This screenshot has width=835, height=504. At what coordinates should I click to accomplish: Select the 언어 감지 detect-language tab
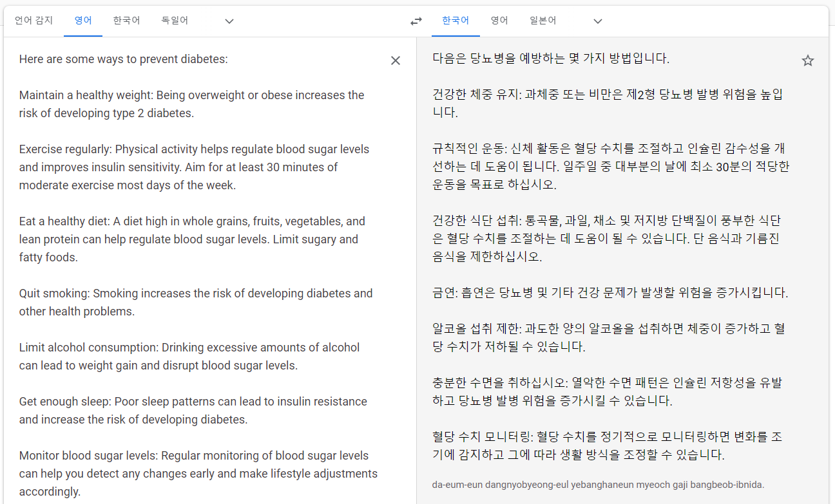(x=33, y=21)
